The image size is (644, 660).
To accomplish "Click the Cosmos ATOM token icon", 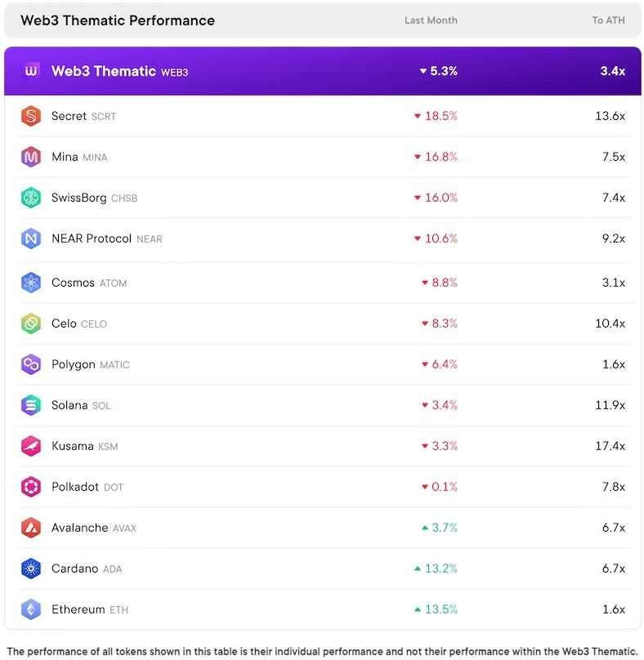I will point(31,283).
